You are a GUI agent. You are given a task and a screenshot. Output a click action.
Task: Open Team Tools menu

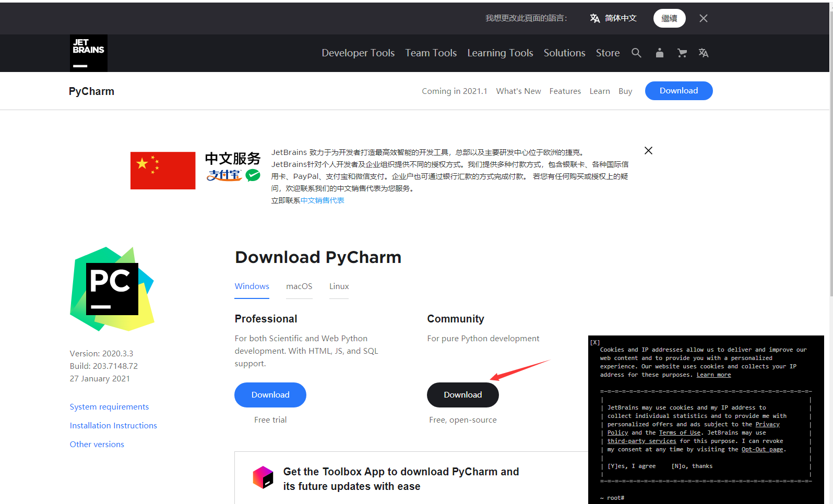click(x=431, y=53)
